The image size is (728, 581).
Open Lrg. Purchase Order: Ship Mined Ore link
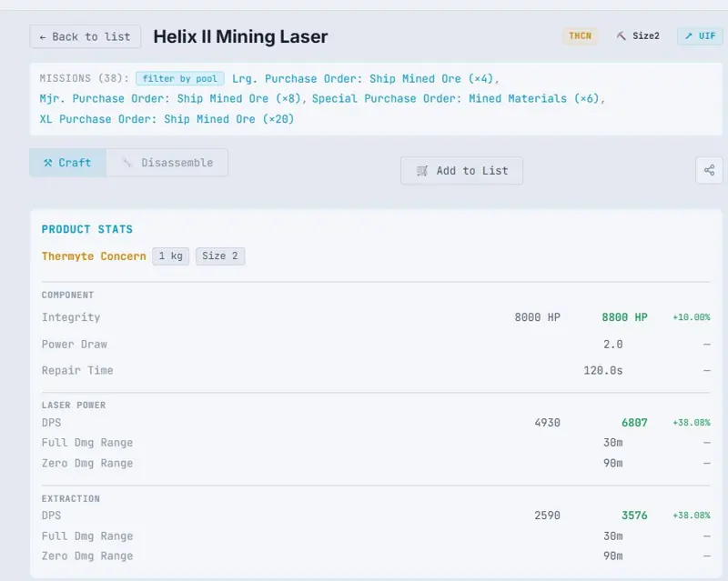(x=362, y=78)
